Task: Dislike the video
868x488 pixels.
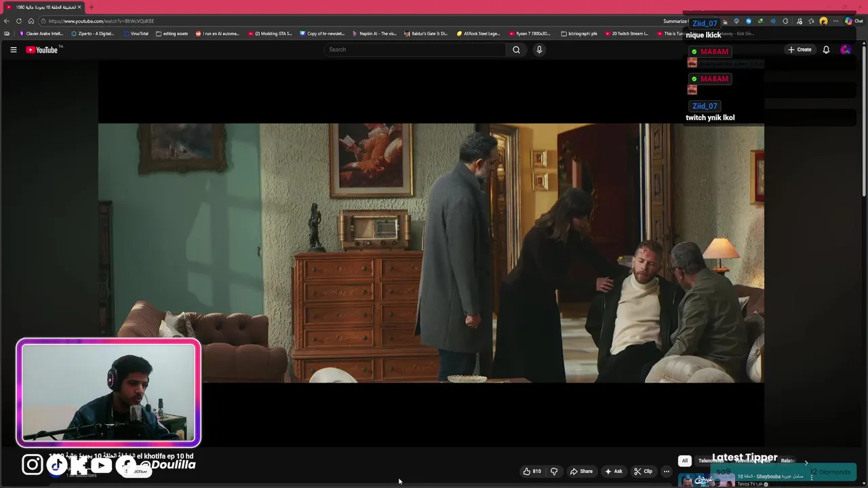Action: tap(554, 471)
